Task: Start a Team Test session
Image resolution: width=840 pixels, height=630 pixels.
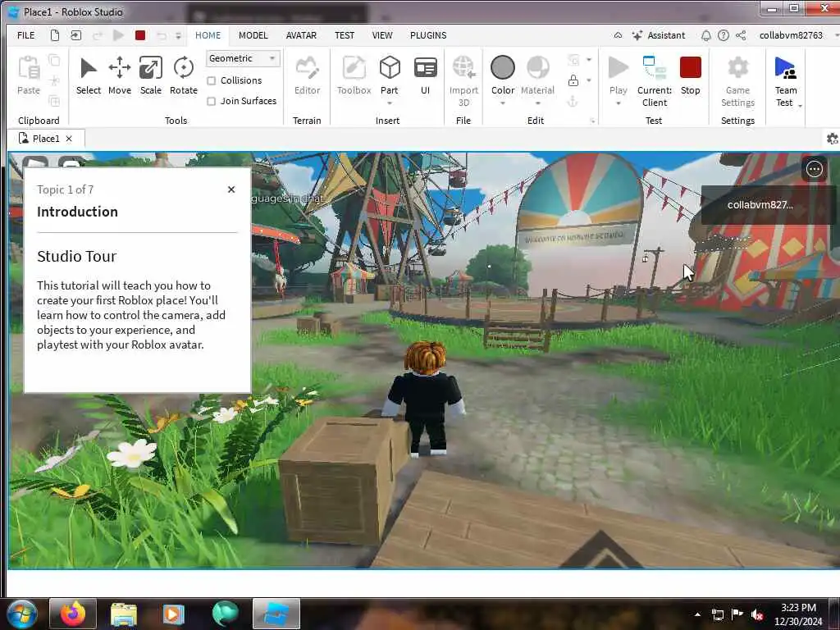Action: (x=785, y=81)
